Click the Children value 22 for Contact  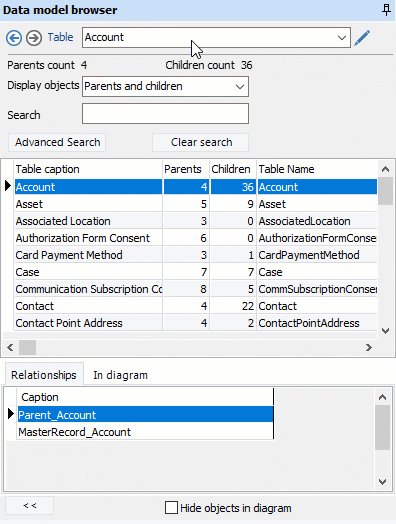click(x=233, y=306)
